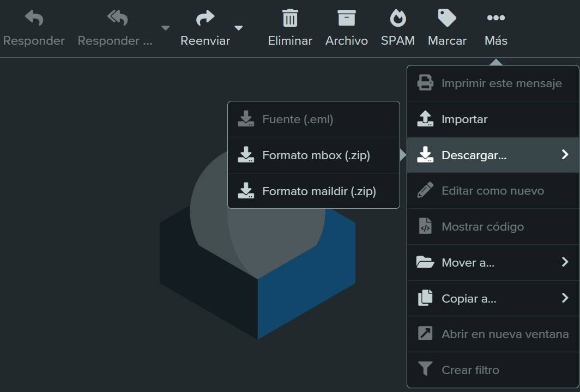Click the Archivo archive box icon

point(347,18)
